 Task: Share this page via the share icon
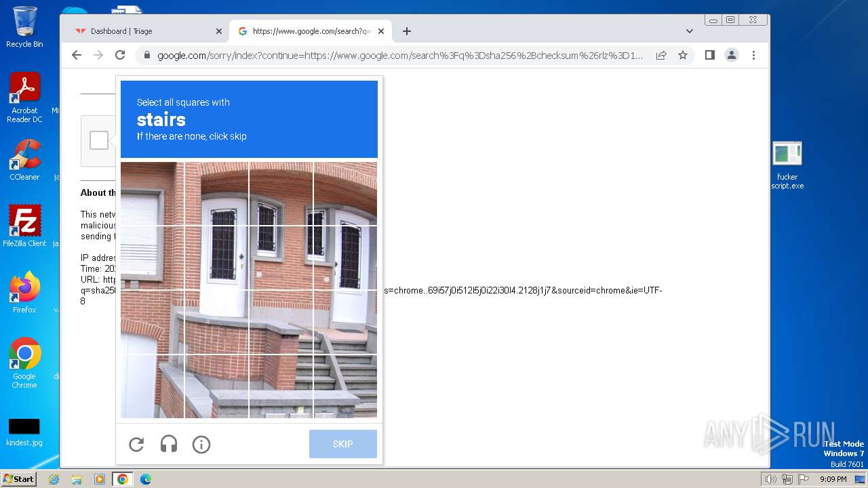click(661, 56)
